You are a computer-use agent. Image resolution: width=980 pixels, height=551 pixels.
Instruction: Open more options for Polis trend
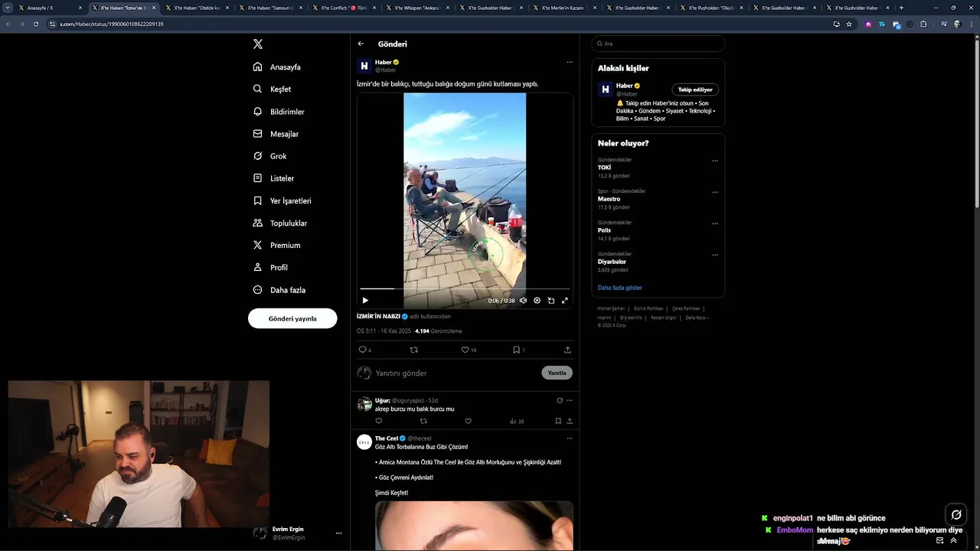715,223
